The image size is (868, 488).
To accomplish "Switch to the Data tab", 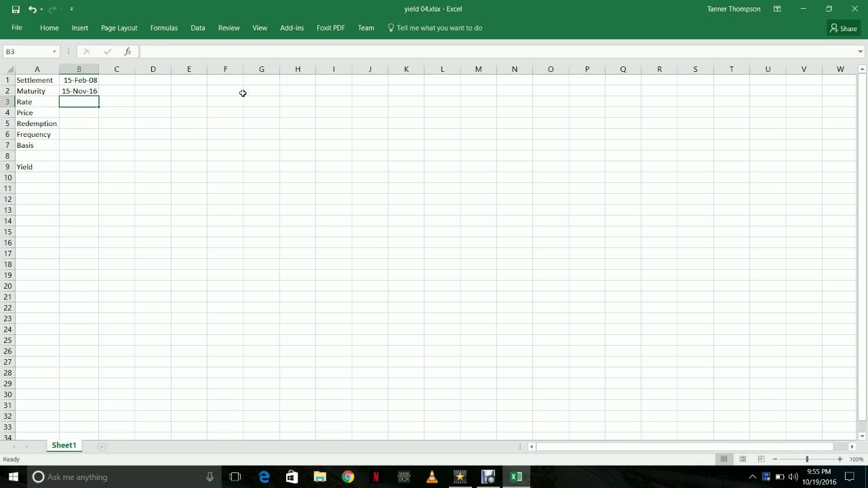I will pos(198,28).
